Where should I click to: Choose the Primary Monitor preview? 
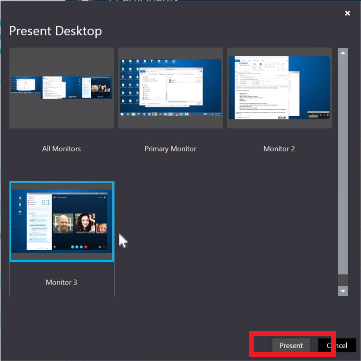[x=170, y=88]
